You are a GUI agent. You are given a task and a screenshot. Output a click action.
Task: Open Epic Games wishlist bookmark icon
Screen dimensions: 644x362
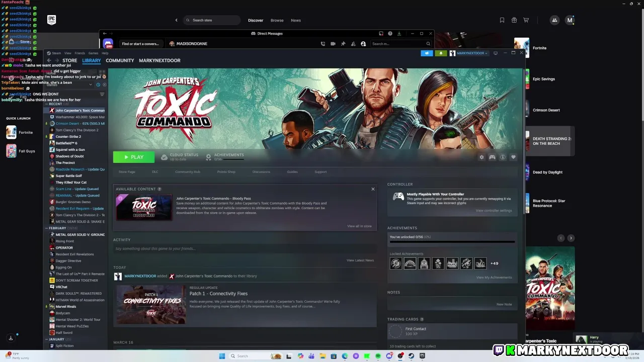[x=502, y=20]
